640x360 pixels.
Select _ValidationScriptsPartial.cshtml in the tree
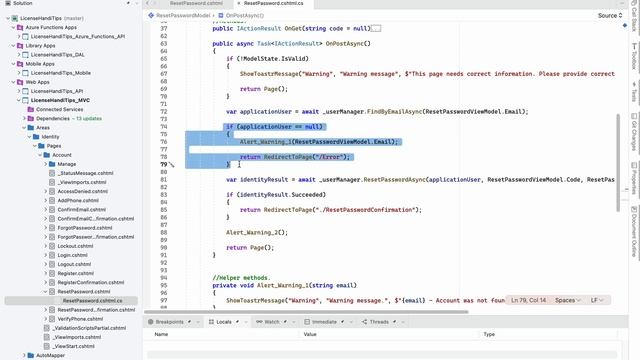(x=89, y=328)
